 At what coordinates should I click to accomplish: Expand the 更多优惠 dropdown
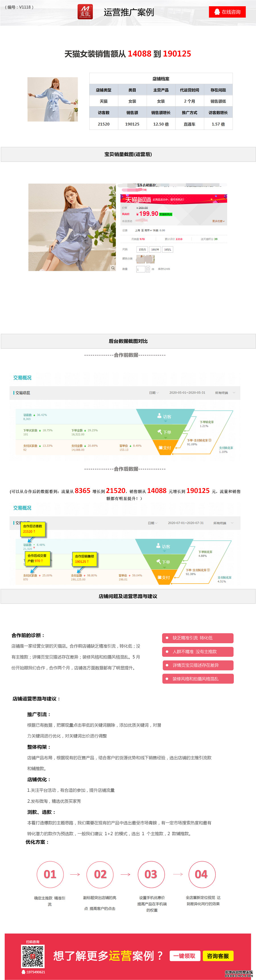218,221
